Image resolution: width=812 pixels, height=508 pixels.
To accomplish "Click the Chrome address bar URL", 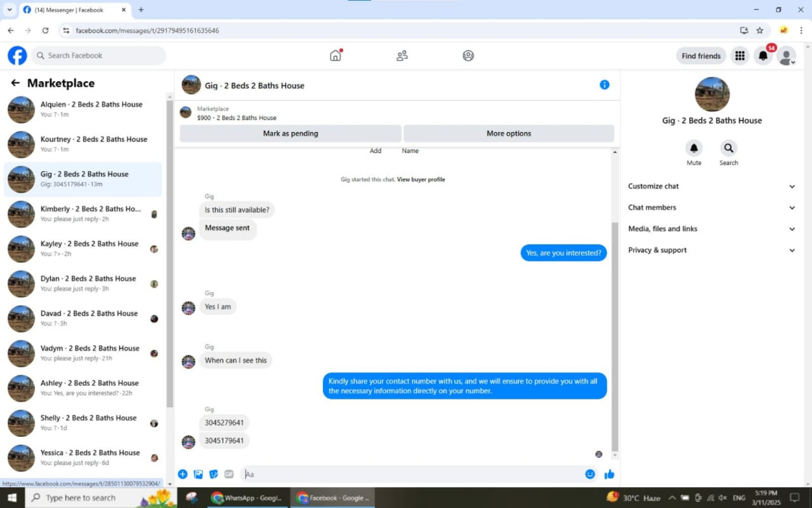I will [x=147, y=30].
